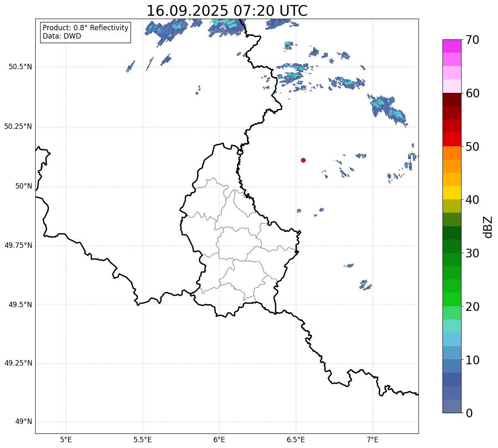
Task: Click the 30 tick label on colorbar
Action: tap(472, 253)
